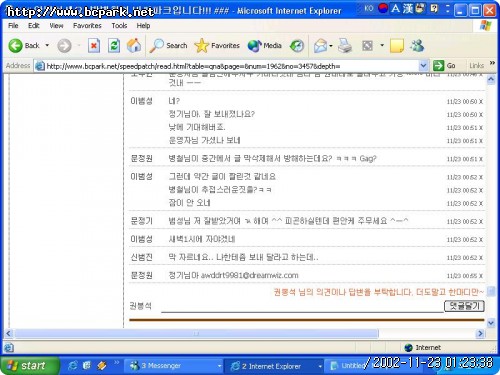Open the Media globe button
500x375 pixels.
point(265,46)
